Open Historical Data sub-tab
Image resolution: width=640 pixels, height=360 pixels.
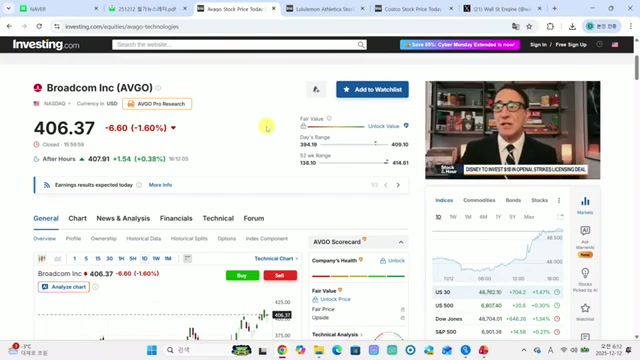[144, 238]
